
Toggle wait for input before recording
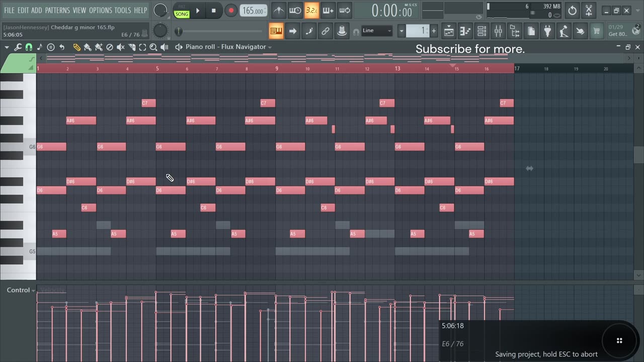[295, 10]
